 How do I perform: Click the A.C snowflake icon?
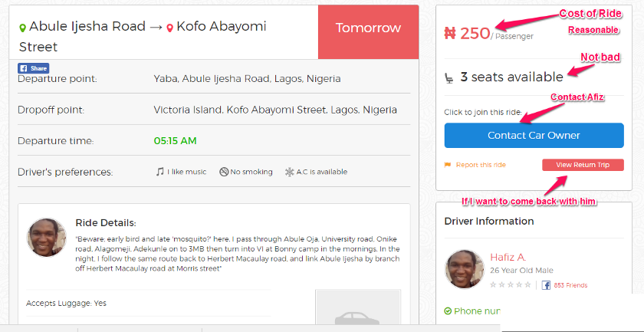point(289,172)
